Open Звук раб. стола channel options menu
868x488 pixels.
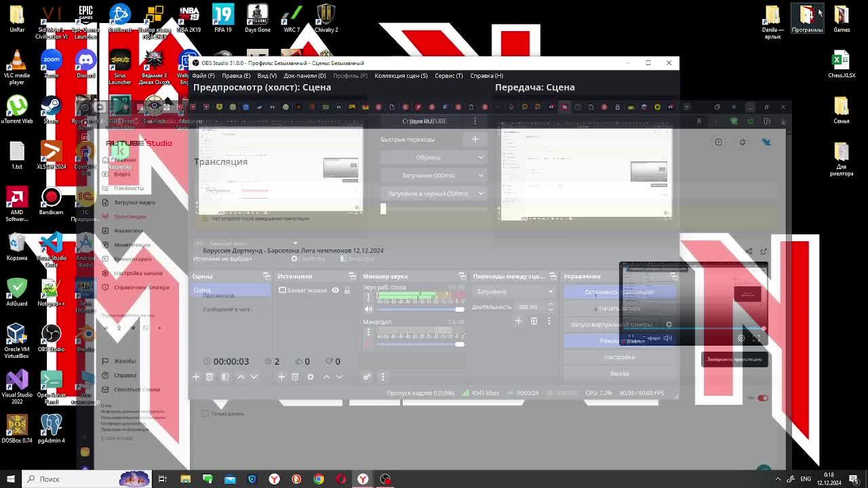tap(368, 297)
